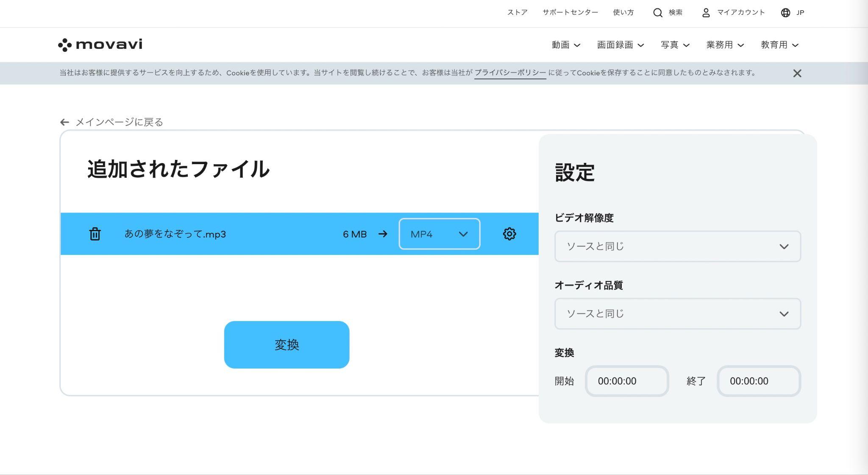
Task: Click the 検索 label
Action: (676, 13)
